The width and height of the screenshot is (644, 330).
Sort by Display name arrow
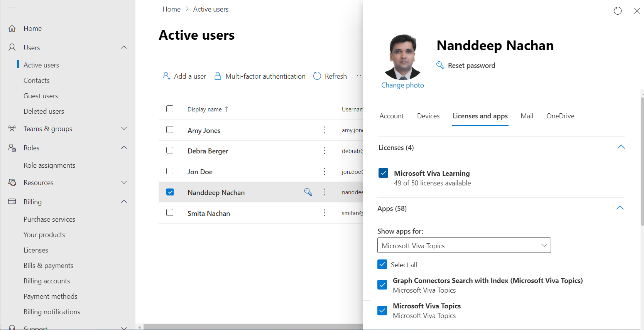point(226,109)
